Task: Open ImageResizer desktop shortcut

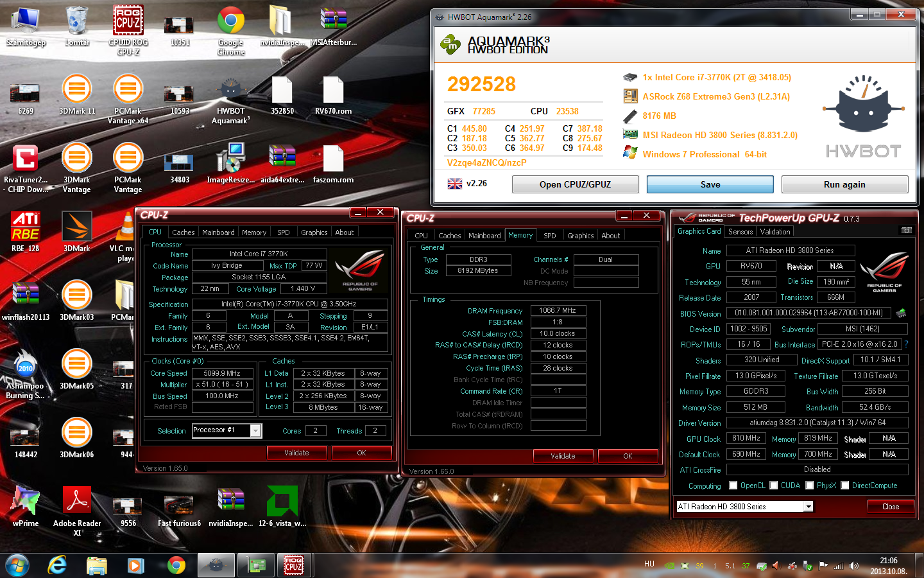Action: pyautogui.click(x=231, y=163)
